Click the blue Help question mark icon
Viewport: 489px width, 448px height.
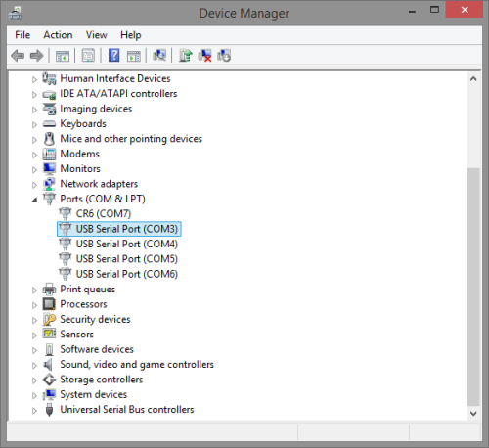(x=114, y=56)
